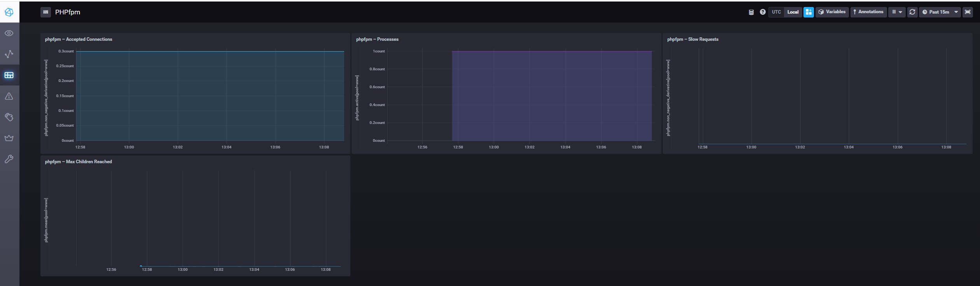The width and height of the screenshot is (980, 286).
Task: Select the Dashboards icon in the sidebar
Action: coord(9,75)
